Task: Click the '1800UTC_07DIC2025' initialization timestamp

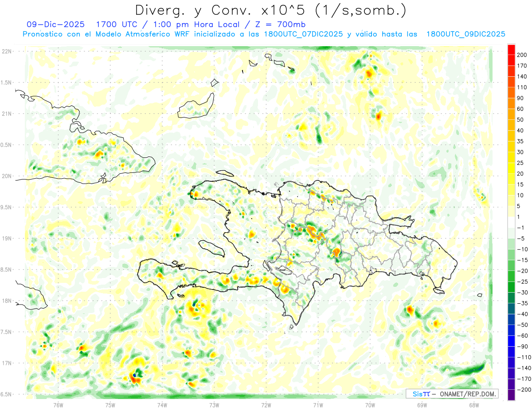Action: pyautogui.click(x=303, y=34)
